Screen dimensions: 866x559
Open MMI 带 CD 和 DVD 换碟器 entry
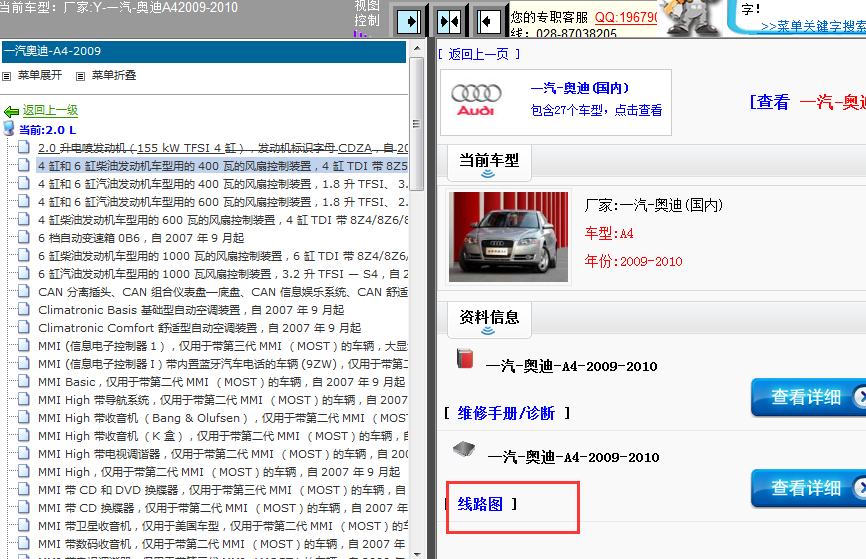(x=223, y=490)
